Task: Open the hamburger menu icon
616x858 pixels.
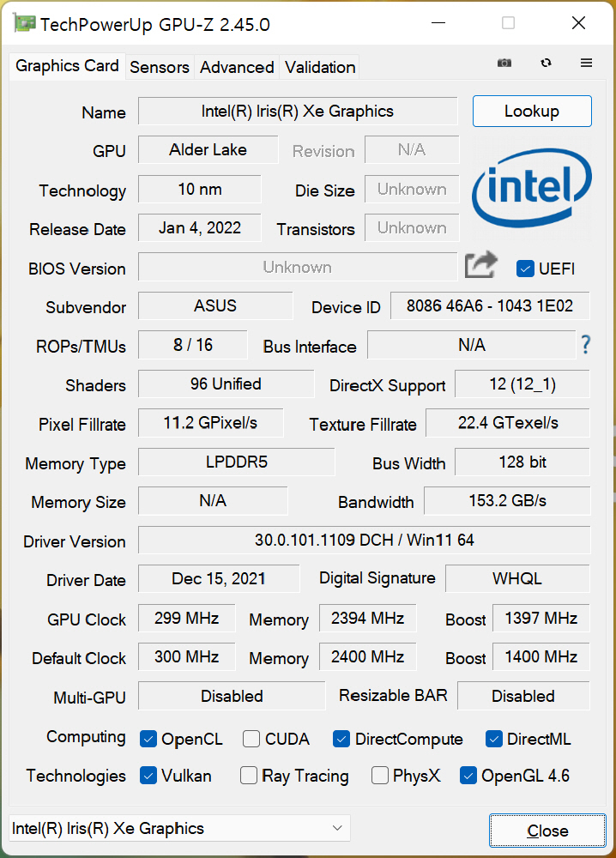Action: coord(587,63)
